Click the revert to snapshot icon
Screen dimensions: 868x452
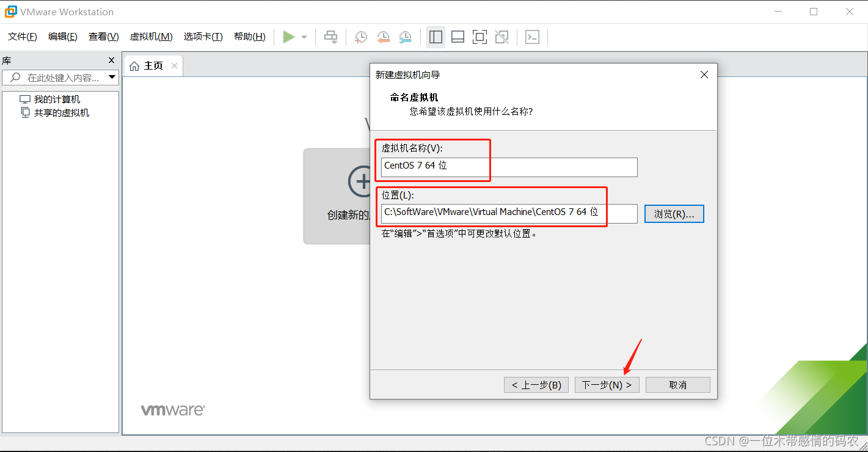[x=383, y=37]
